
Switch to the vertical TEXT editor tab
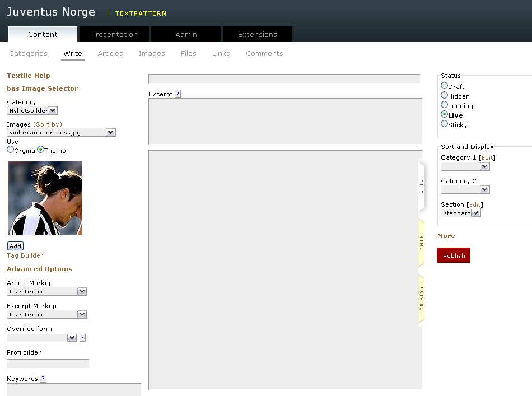point(421,187)
